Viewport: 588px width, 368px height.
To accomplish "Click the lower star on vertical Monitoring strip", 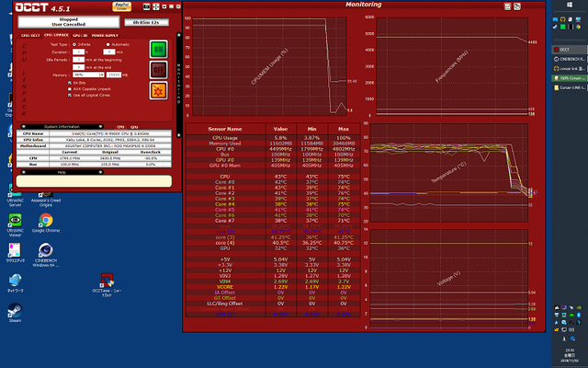I will (x=179, y=135).
